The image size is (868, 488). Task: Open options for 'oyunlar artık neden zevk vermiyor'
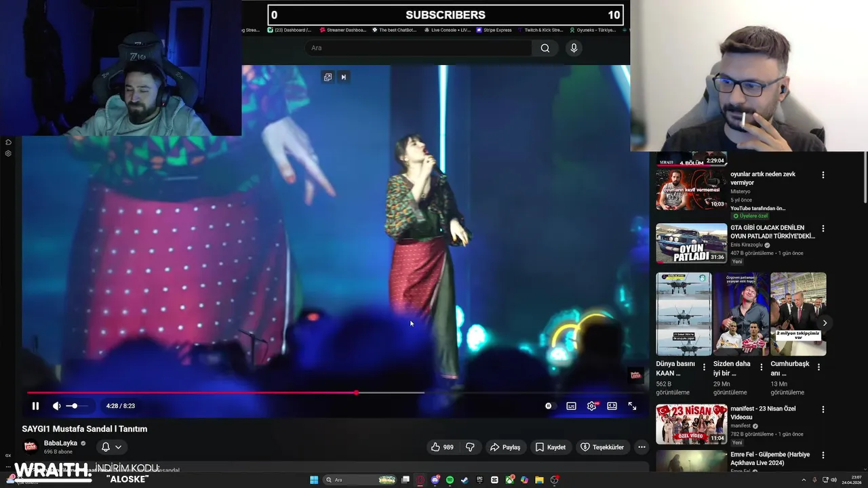(823, 175)
